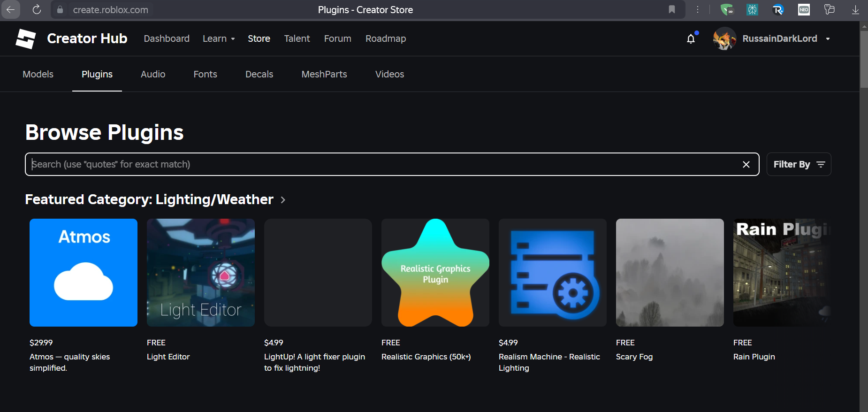This screenshot has width=868, height=412.
Task: Open the 'Light Editor' title link
Action: coord(168,357)
